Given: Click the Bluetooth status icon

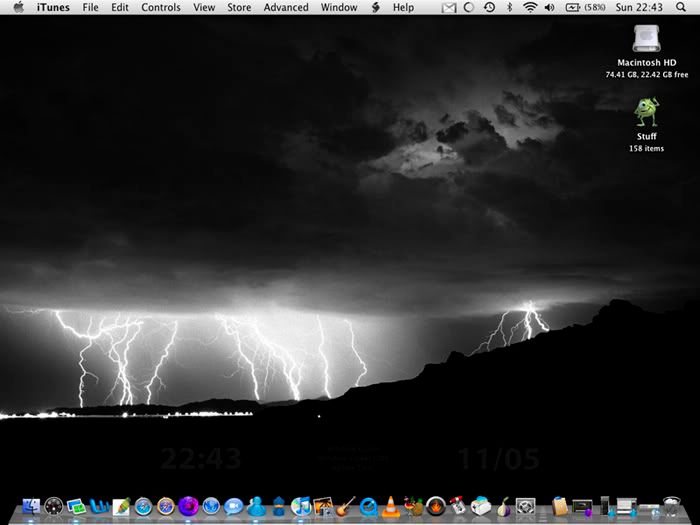Looking at the screenshot, I should click(x=509, y=8).
